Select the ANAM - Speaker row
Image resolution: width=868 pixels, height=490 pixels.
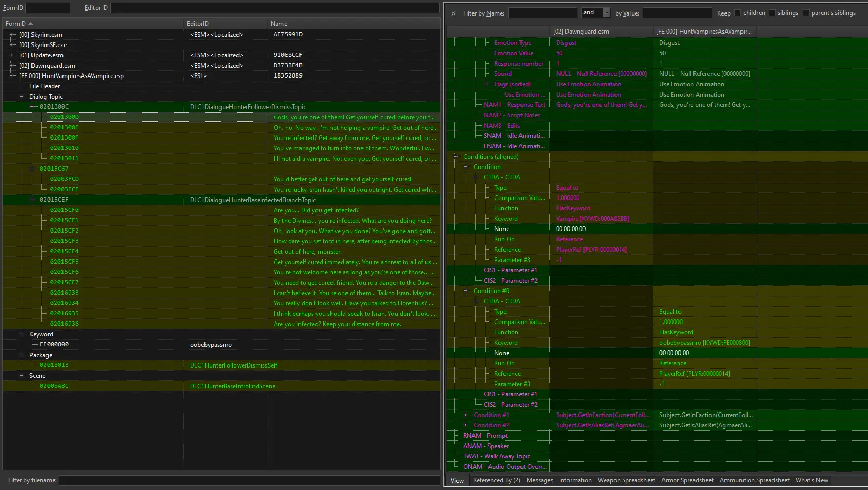click(657, 446)
